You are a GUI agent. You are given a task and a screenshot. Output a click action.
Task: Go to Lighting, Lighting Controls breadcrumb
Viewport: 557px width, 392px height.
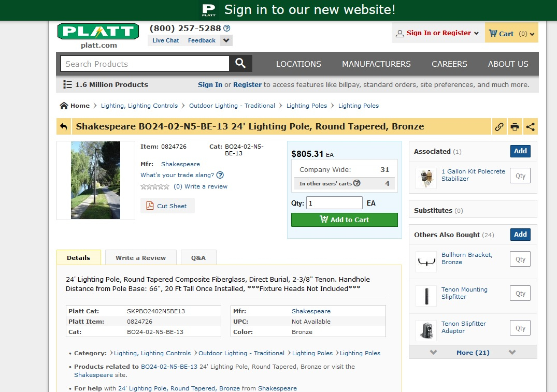click(x=139, y=106)
